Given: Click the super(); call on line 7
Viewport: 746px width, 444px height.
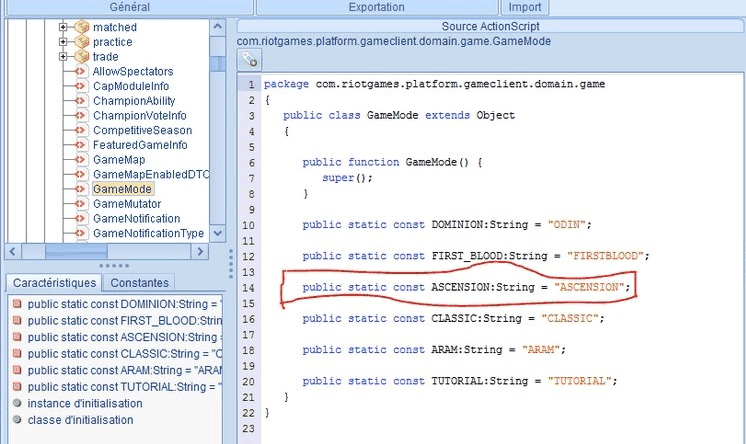Looking at the screenshot, I should [347, 178].
